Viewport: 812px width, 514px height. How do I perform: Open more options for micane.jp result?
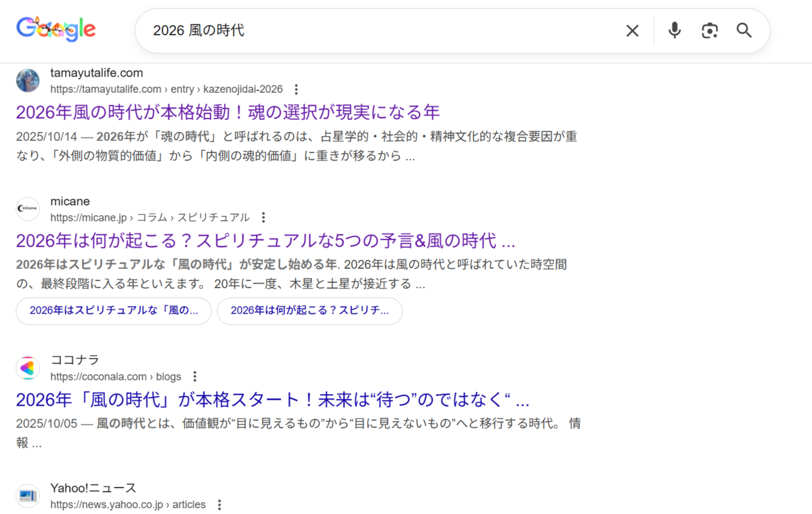[x=263, y=217]
